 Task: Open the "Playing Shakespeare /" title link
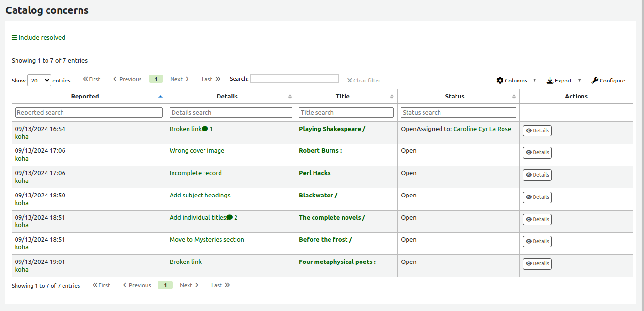coord(332,129)
